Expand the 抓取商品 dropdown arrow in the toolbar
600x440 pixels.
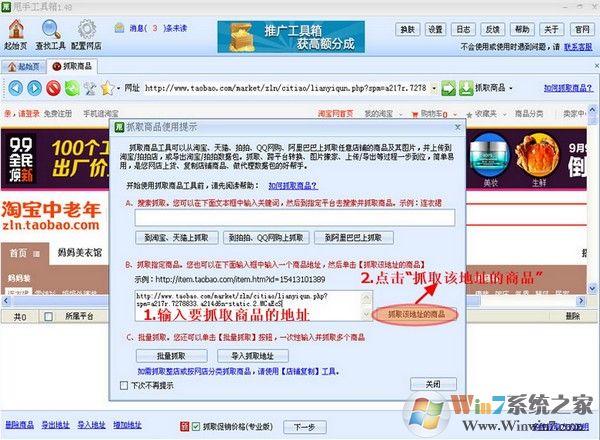(511, 88)
